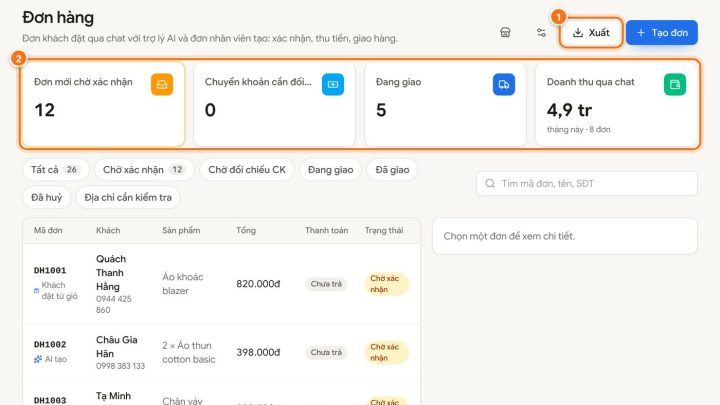720x405 pixels.
Task: Open the Doanh thu qua chat card
Action: click(x=617, y=104)
